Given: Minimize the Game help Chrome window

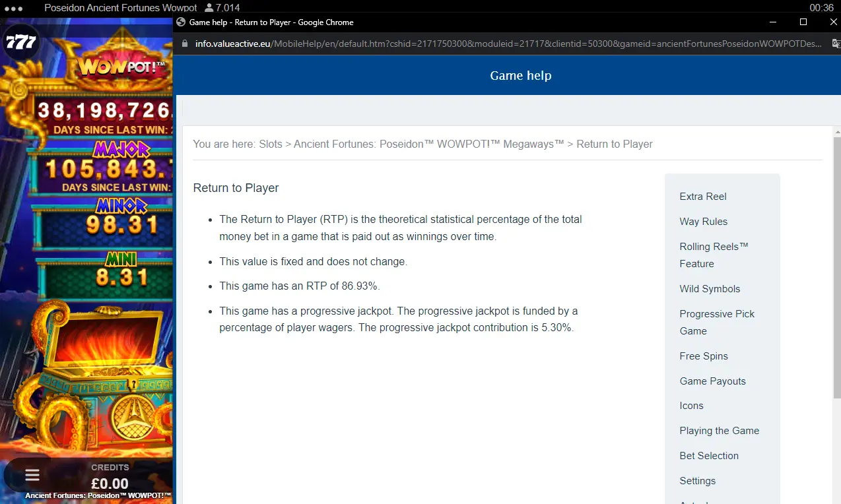Looking at the screenshot, I should click(772, 22).
